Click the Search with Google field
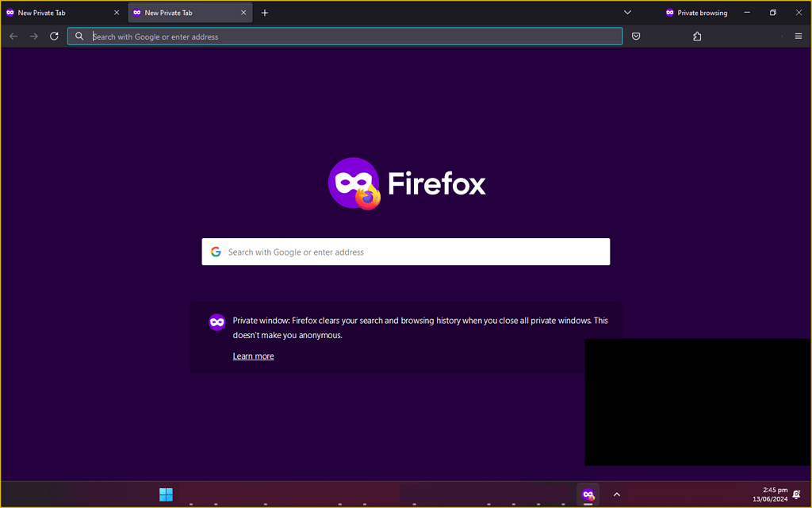This screenshot has height=508, width=812. click(405, 251)
